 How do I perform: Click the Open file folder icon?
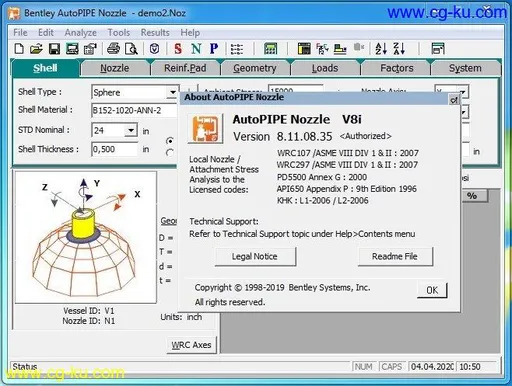tap(36, 49)
